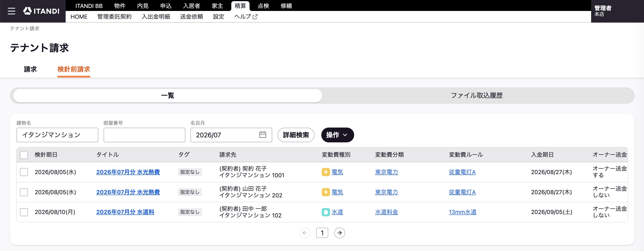Expand the 操作 dropdown

click(337, 135)
